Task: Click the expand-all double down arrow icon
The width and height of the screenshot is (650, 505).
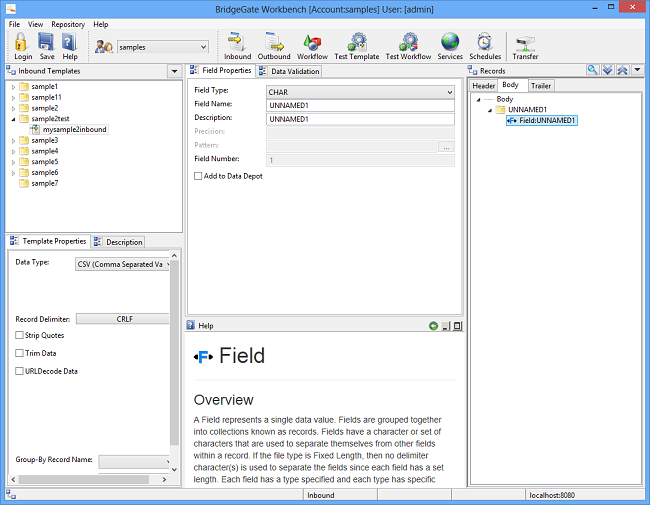Action: pyautogui.click(x=607, y=70)
